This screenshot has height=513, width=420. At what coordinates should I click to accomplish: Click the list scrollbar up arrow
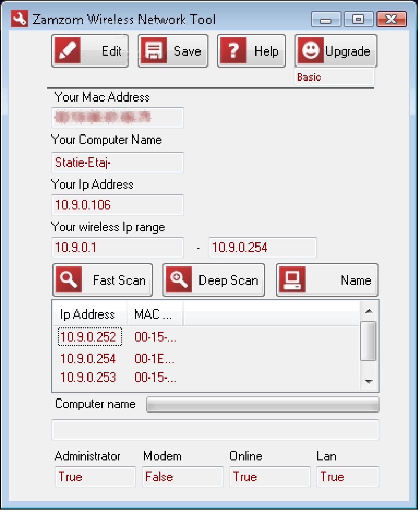click(x=369, y=311)
